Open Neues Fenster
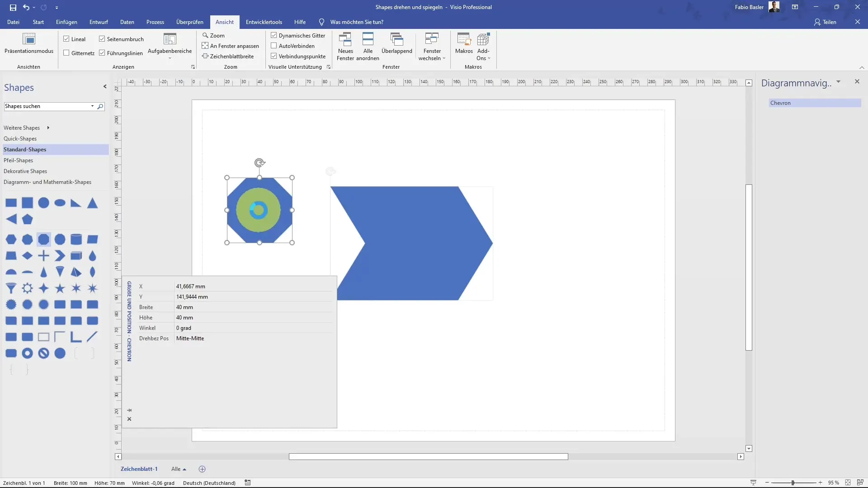 click(x=345, y=47)
